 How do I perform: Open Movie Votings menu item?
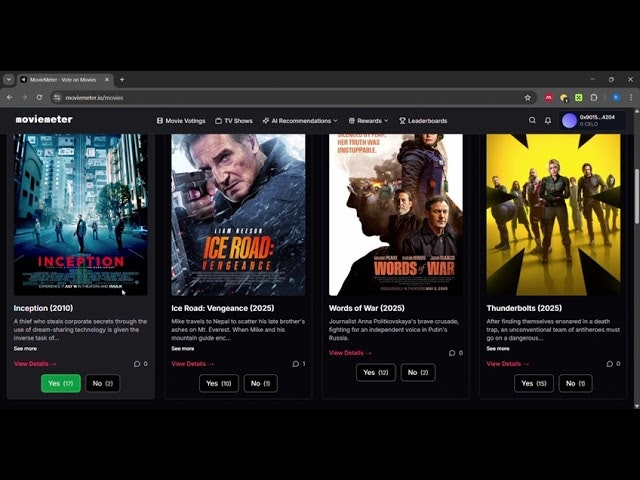point(181,121)
